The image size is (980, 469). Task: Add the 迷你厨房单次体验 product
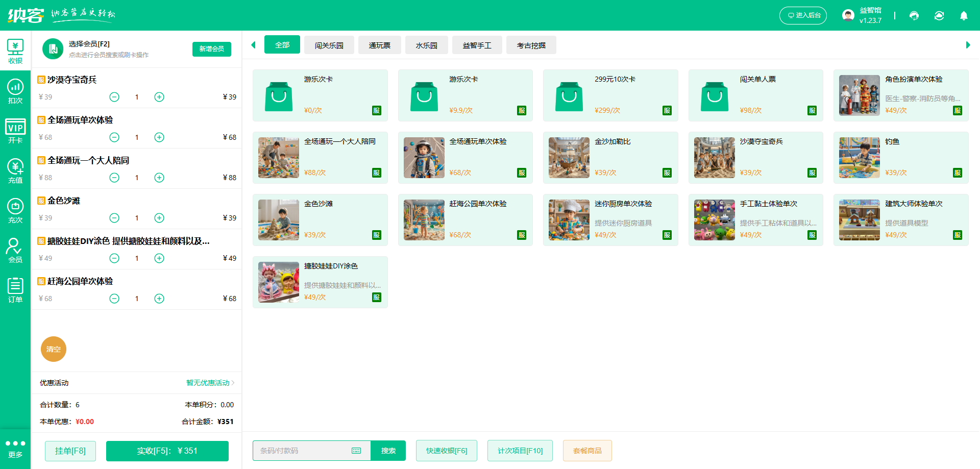(610, 220)
